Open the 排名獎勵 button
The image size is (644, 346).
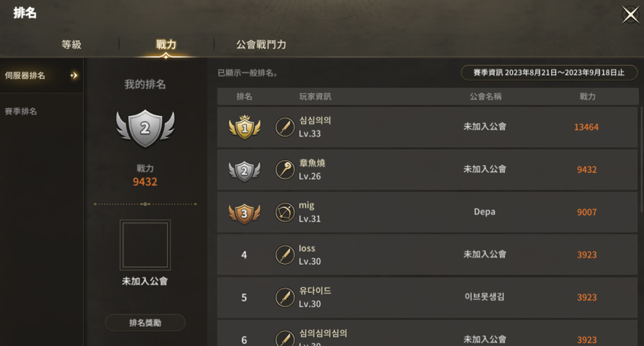click(145, 323)
